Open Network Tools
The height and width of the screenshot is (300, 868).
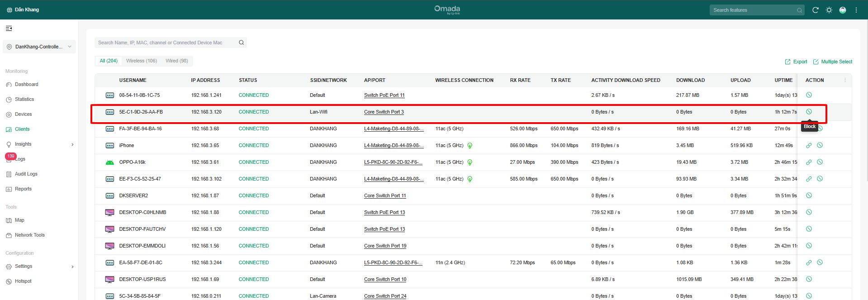[29, 235]
